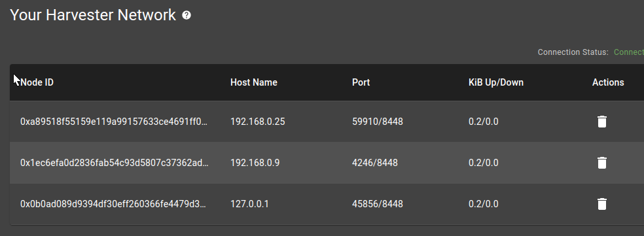Click the Node ID column header

(x=37, y=82)
